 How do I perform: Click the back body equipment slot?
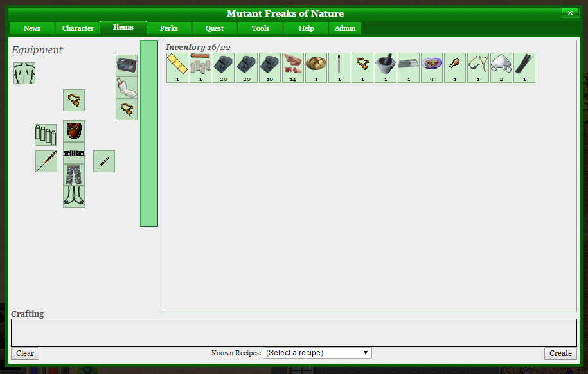pyautogui.click(x=24, y=73)
